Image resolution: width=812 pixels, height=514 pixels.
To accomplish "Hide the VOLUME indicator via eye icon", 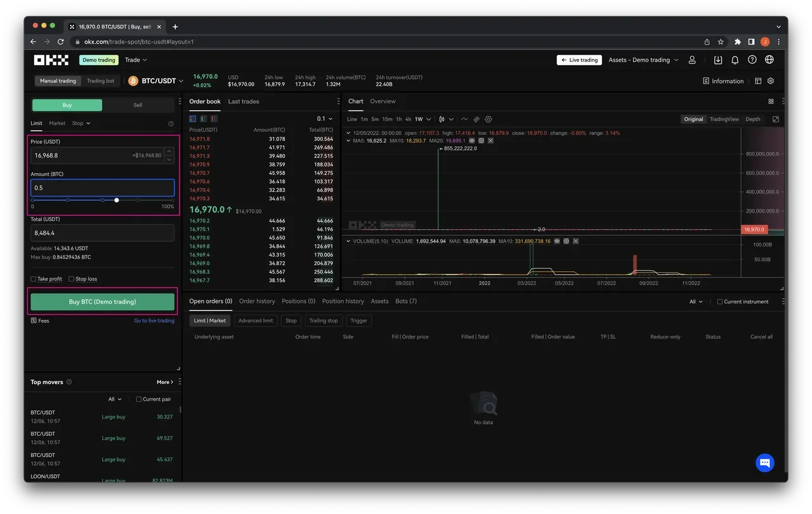I will pos(556,241).
